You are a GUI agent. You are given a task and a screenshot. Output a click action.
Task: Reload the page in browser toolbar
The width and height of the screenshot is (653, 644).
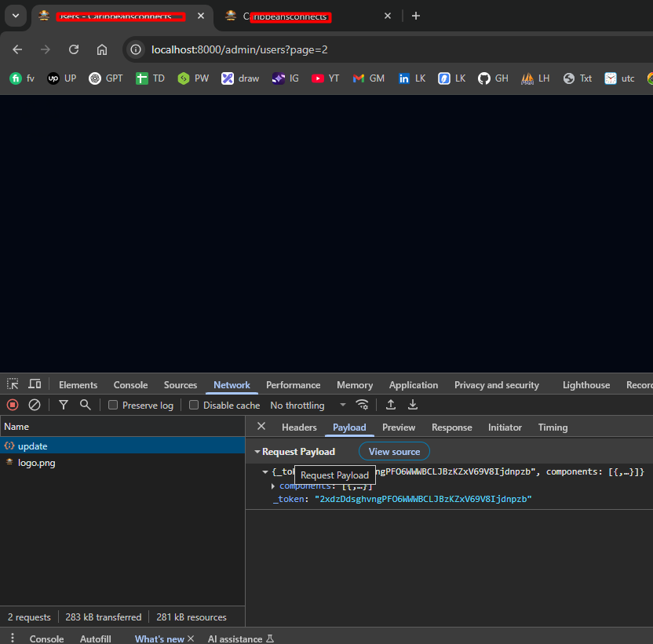coord(74,49)
